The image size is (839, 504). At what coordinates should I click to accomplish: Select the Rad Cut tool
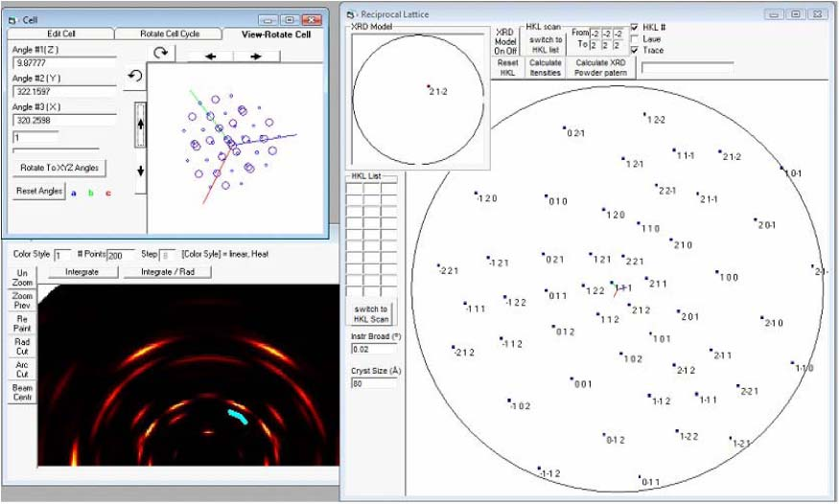[22, 346]
